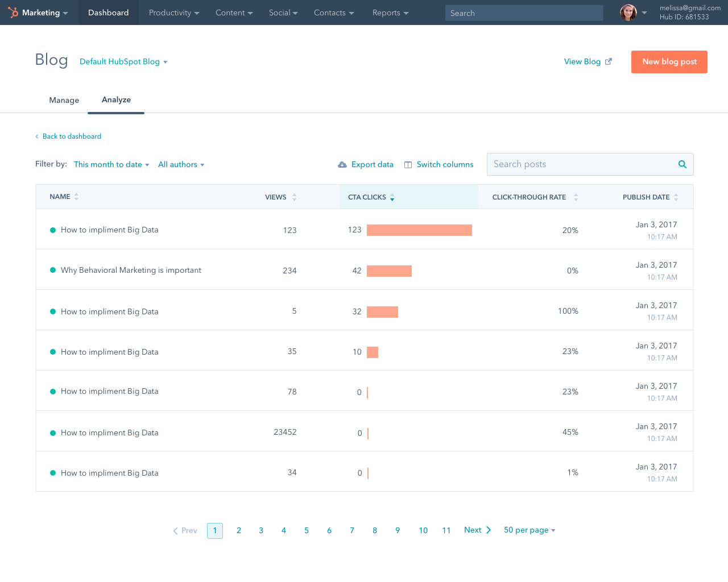Toggle sort on the Publish Date column
728x582 pixels.
tap(676, 197)
